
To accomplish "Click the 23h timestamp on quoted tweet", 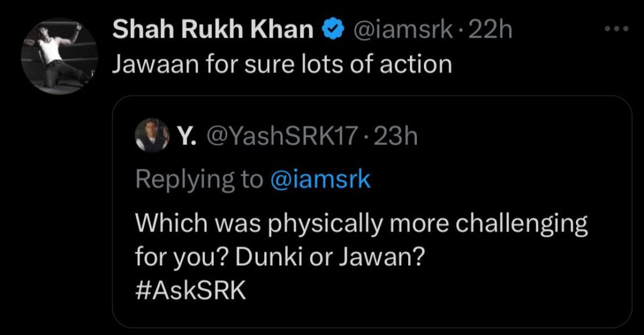I will [396, 136].
